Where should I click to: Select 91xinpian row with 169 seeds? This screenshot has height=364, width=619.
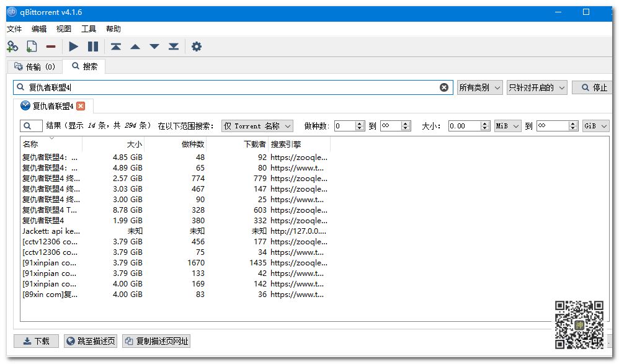(x=176, y=284)
